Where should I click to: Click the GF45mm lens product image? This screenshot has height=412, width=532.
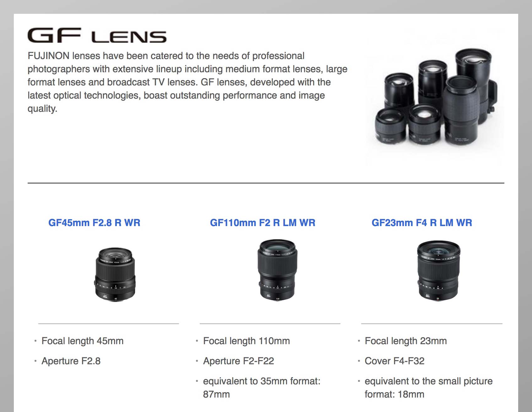coord(115,274)
